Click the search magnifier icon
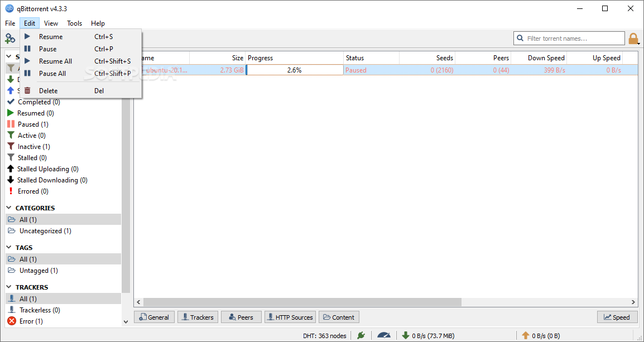The width and height of the screenshot is (644, 342). pyautogui.click(x=520, y=38)
